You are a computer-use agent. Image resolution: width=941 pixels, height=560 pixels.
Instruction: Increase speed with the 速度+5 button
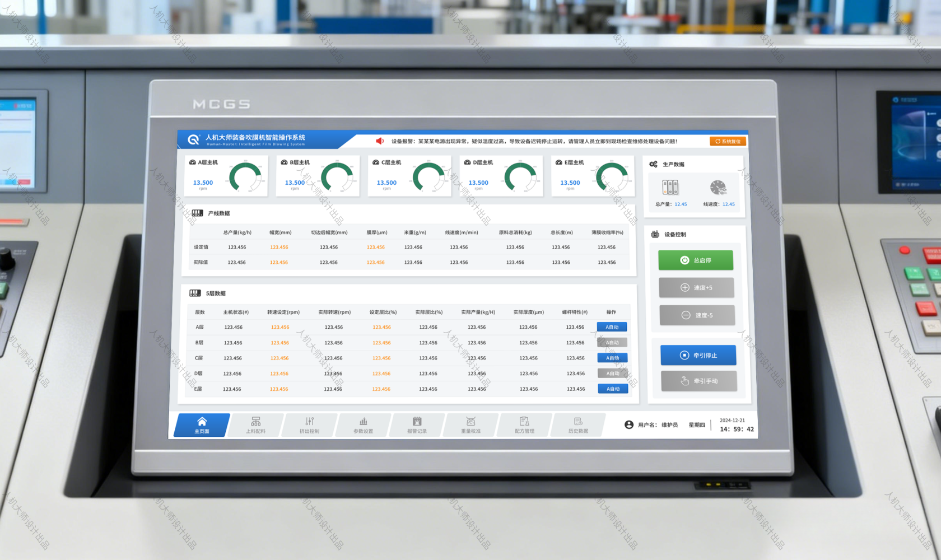(696, 288)
